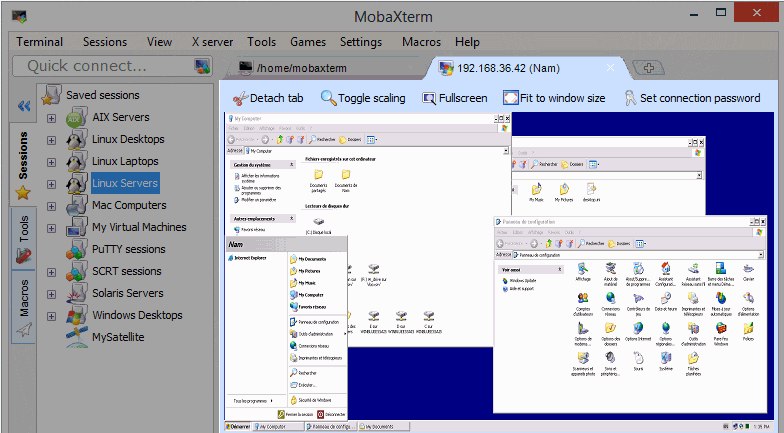Image resolution: width=784 pixels, height=433 pixels.
Task: Click Set connection password
Action: [692, 98]
